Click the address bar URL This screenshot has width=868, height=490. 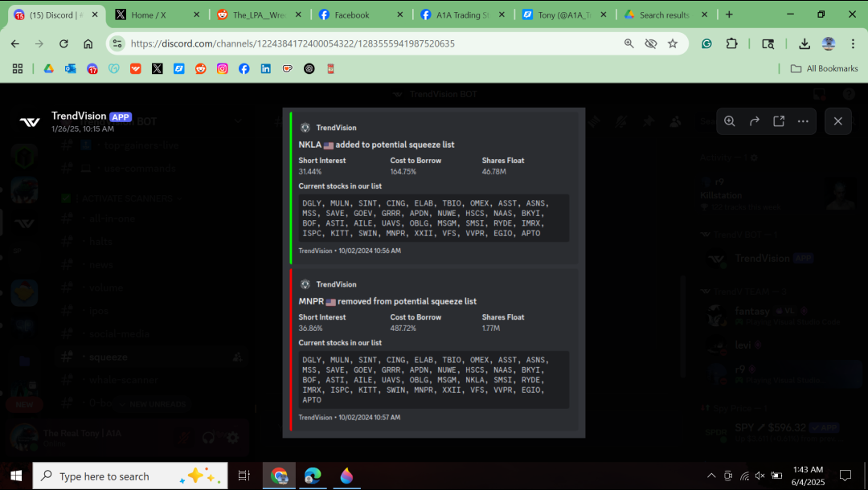coord(293,43)
